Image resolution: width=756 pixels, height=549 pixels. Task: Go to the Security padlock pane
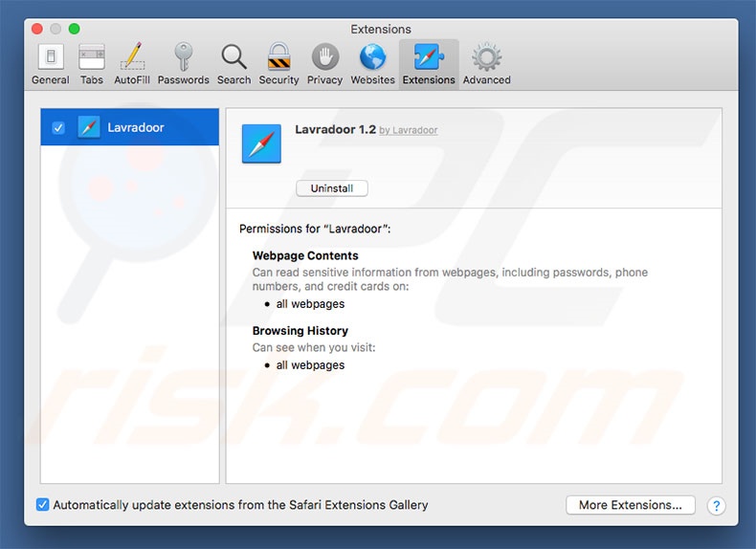click(x=278, y=64)
